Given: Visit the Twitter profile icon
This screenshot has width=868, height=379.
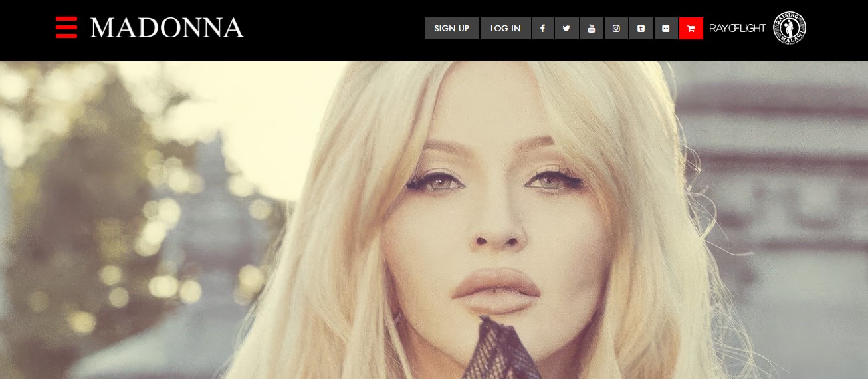Looking at the screenshot, I should pyautogui.click(x=566, y=29).
